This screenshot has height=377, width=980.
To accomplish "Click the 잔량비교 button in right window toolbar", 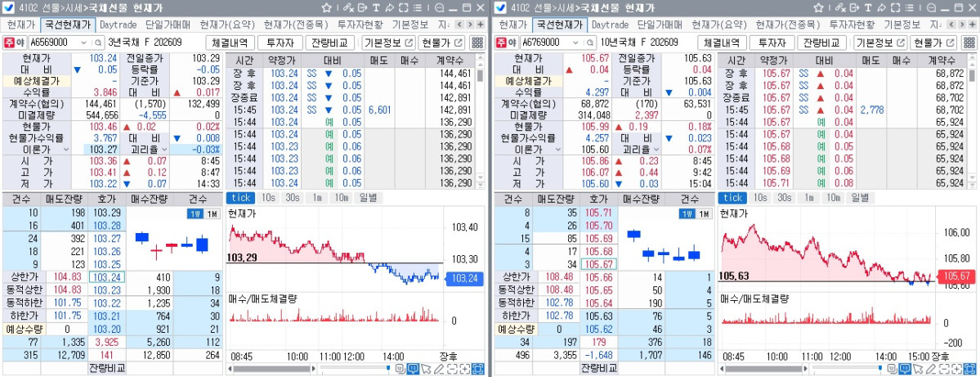I will pos(822,43).
